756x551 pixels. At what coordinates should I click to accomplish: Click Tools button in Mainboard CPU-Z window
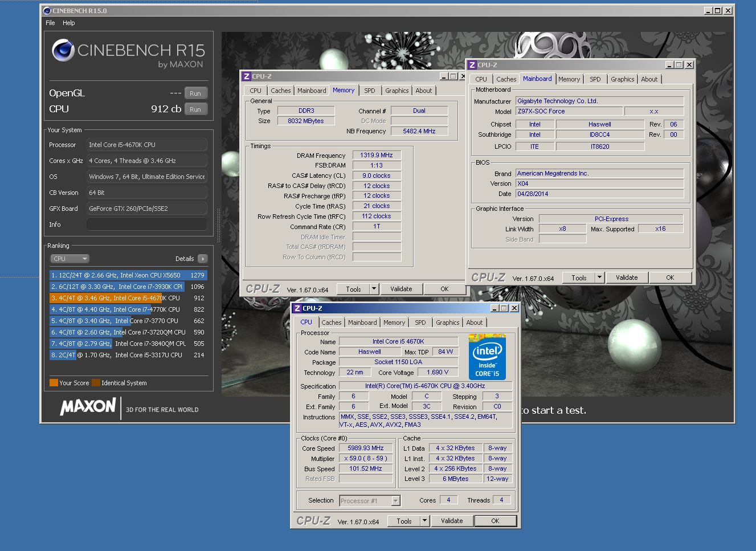coord(579,277)
